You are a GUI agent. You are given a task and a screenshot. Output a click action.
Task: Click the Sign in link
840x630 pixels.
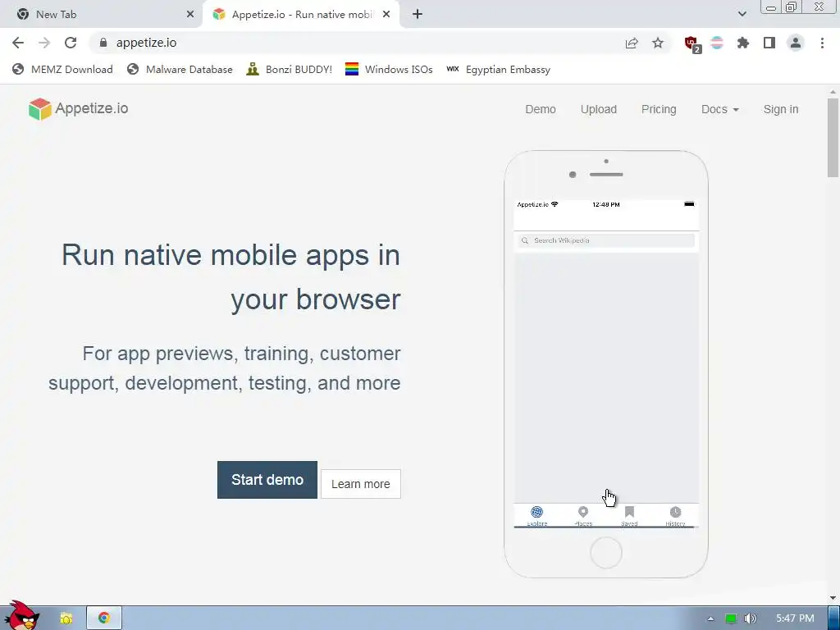[x=781, y=109]
